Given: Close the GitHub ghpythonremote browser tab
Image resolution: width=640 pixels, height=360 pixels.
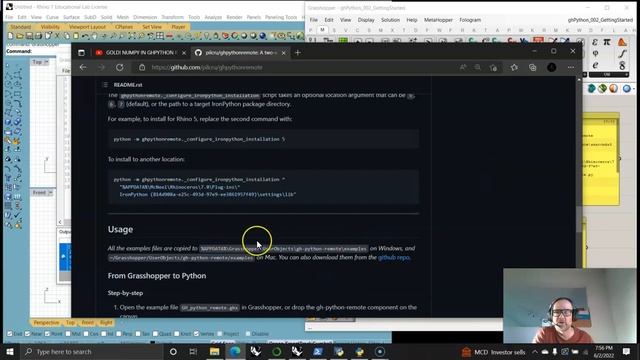Looking at the screenshot, I should 284,53.
